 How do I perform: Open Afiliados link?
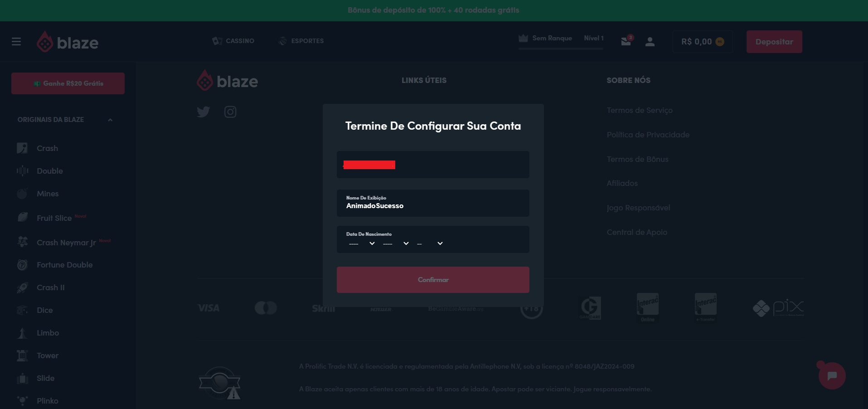point(622,183)
